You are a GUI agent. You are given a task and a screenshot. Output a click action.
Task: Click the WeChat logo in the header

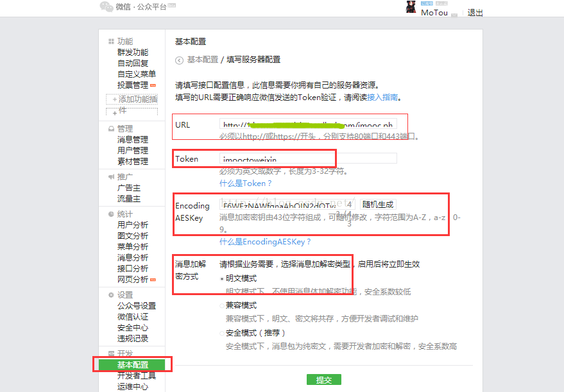pos(106,6)
